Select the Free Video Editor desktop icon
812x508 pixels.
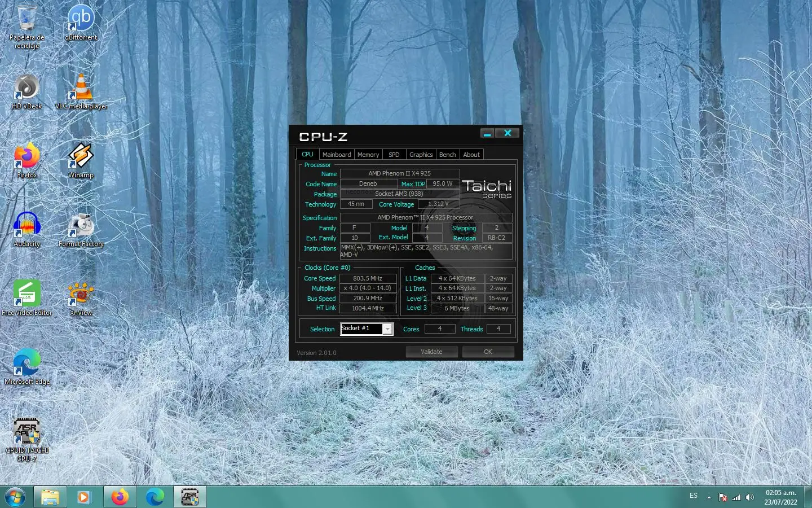coord(27,298)
